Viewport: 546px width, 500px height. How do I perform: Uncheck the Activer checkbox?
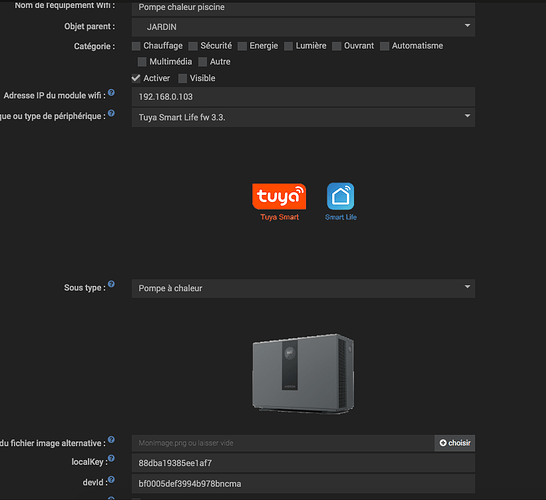pos(136,78)
